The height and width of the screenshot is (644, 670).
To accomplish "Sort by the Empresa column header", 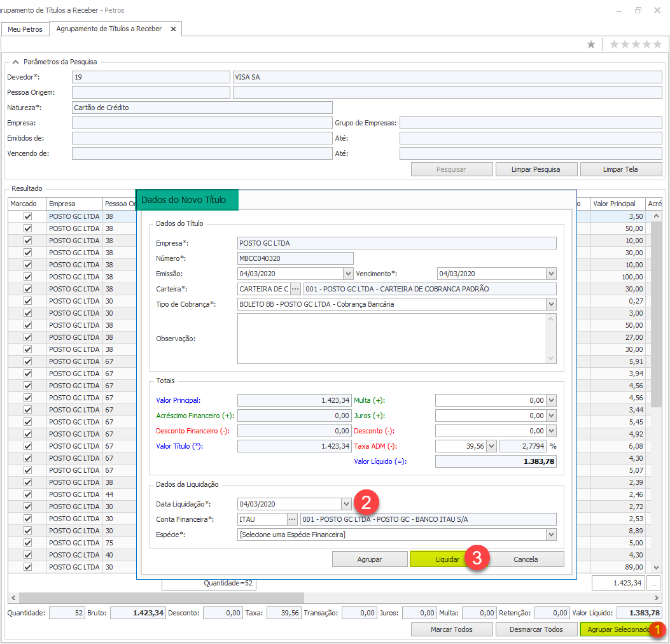I will coord(74,204).
